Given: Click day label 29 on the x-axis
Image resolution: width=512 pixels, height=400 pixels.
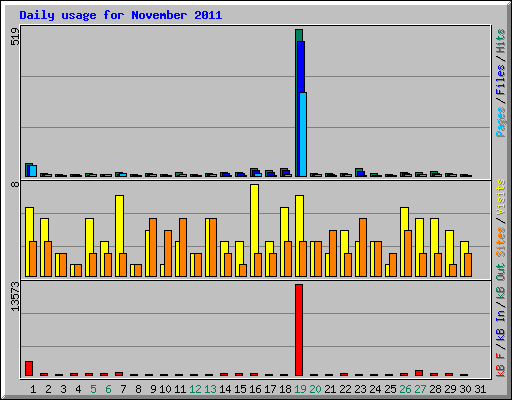Looking at the screenshot, I should (450, 389).
